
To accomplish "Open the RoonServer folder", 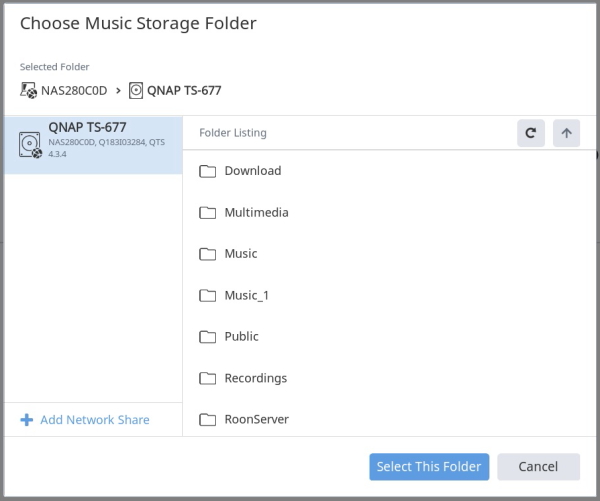I will (x=257, y=419).
